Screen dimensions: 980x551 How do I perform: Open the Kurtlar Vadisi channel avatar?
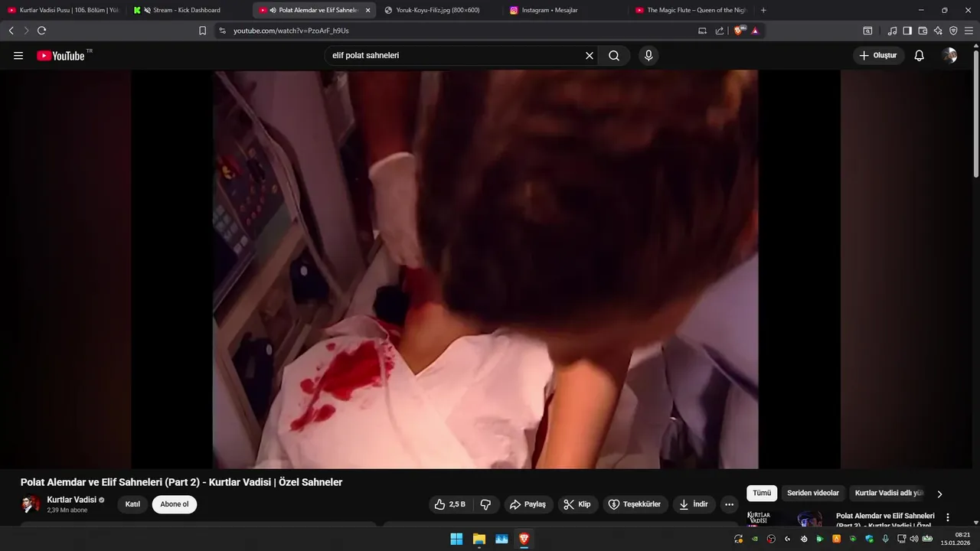pyautogui.click(x=31, y=504)
